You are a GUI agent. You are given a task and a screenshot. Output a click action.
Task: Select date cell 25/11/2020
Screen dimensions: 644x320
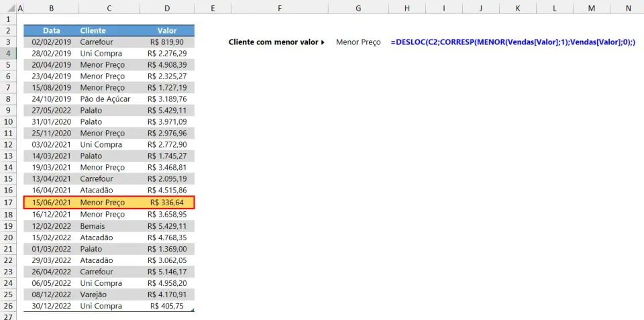click(x=52, y=134)
